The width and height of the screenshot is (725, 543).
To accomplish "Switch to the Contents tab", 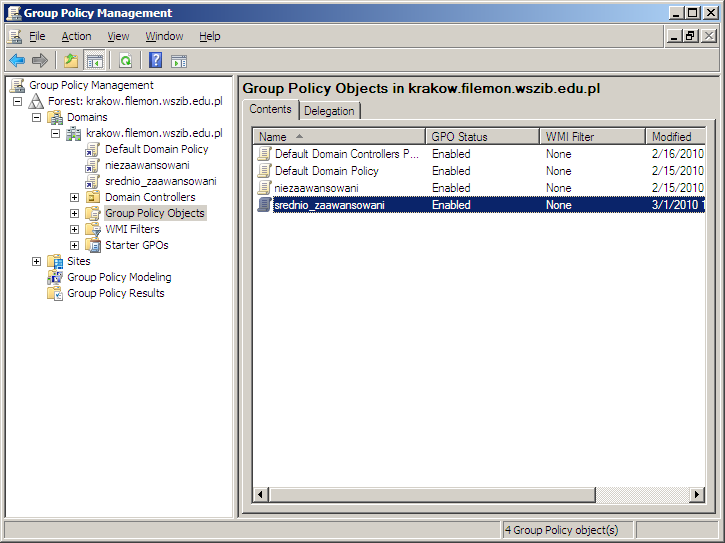I will (270, 109).
